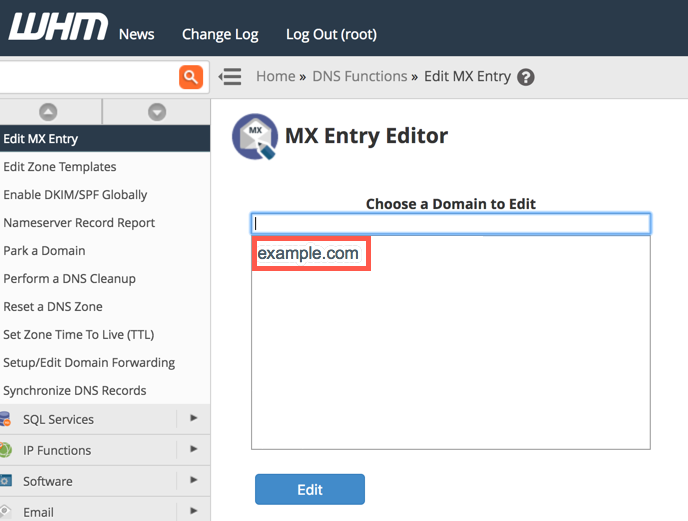Click the blue Edit button
The image size is (688, 521).
coord(310,489)
